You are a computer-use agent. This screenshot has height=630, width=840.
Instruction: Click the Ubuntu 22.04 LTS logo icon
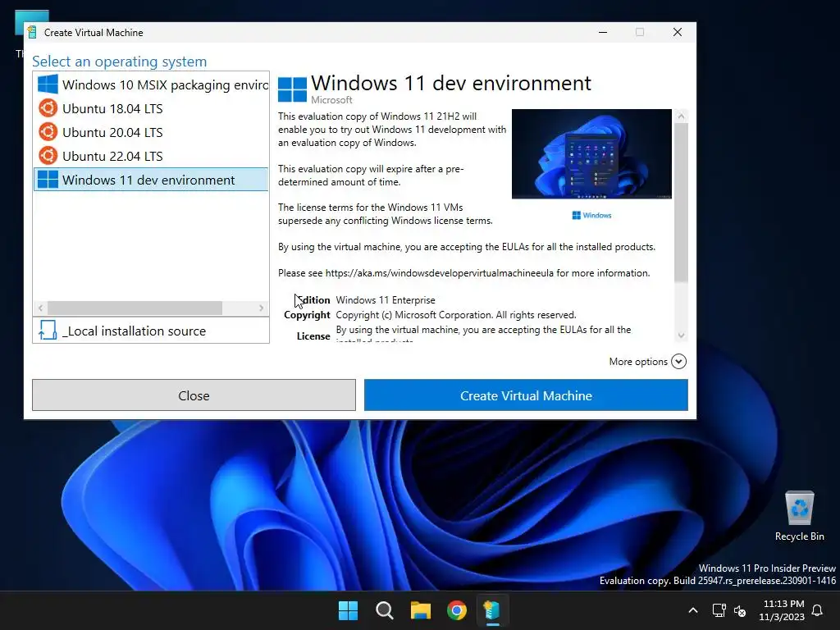click(x=48, y=156)
